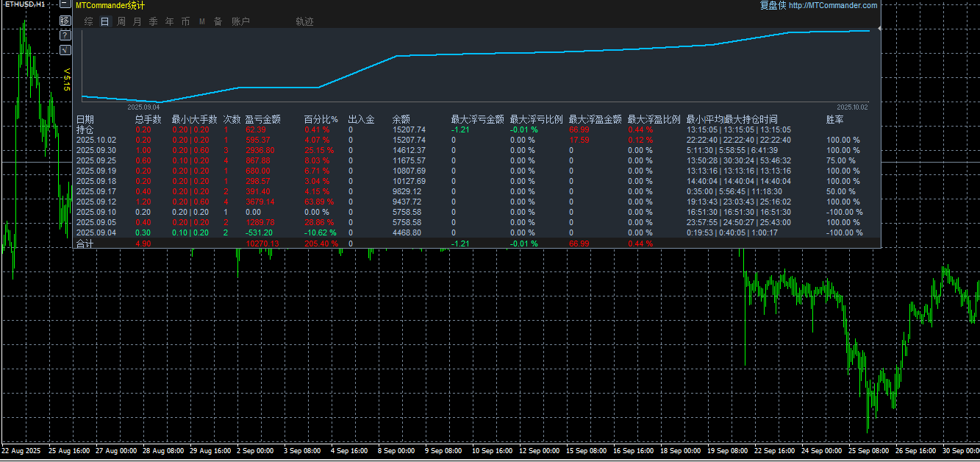Click the 日期 column header

pos(85,119)
